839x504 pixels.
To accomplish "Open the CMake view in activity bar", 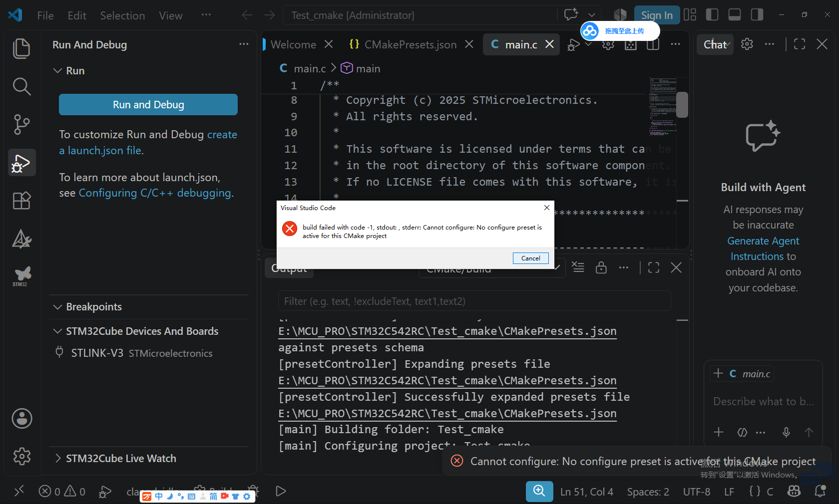I will (x=21, y=239).
